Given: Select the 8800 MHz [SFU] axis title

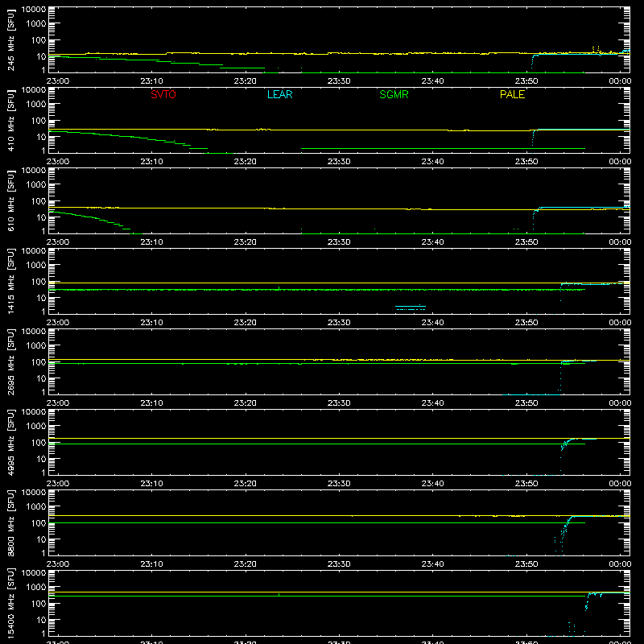Looking at the screenshot, I should pyautogui.click(x=11, y=522).
